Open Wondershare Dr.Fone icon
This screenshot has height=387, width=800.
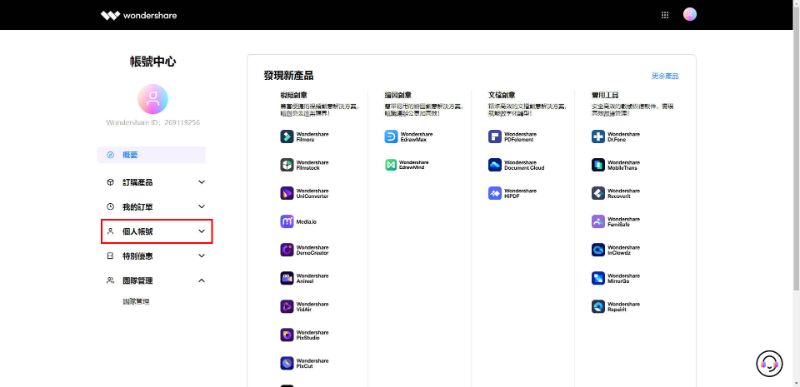click(x=598, y=136)
